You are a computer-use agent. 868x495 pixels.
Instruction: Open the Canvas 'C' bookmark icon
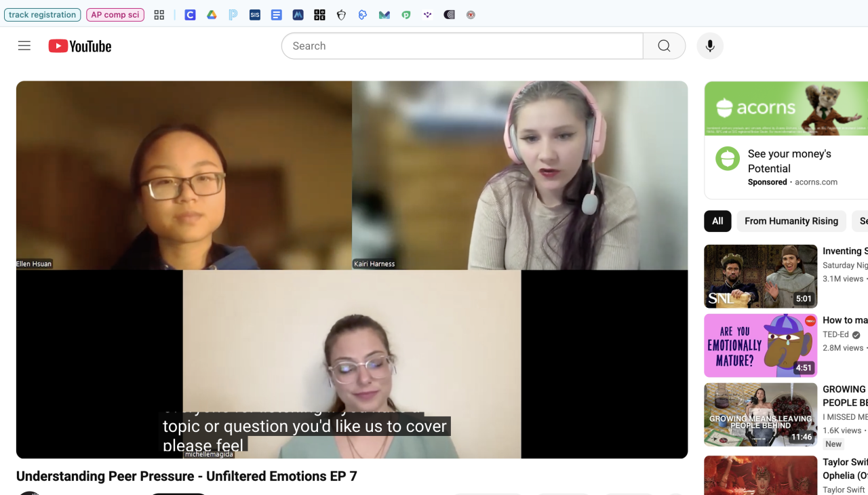coord(190,15)
